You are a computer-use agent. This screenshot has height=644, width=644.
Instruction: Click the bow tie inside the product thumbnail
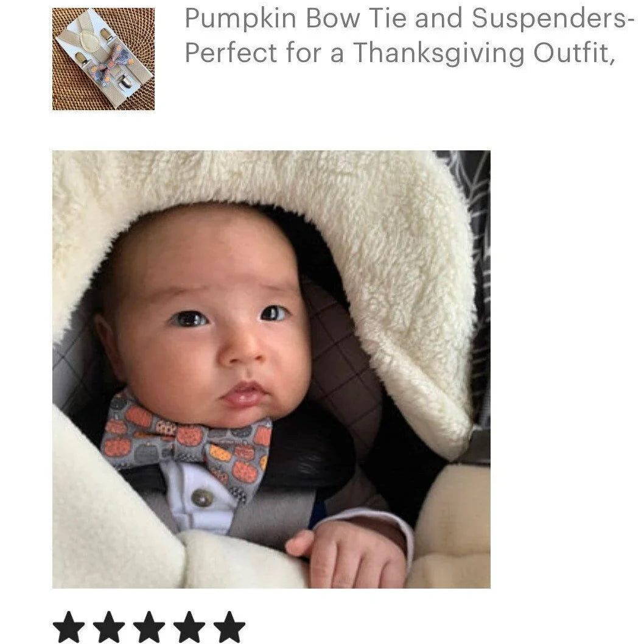[111, 63]
